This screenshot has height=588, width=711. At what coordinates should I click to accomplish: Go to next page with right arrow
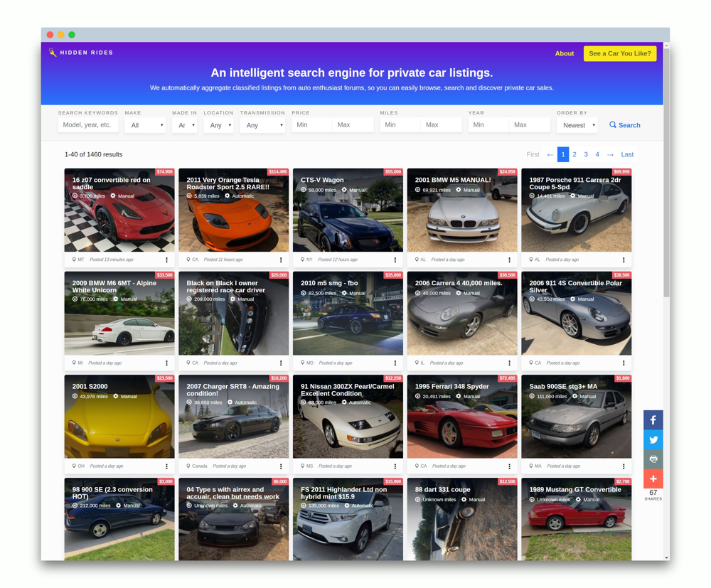610,154
